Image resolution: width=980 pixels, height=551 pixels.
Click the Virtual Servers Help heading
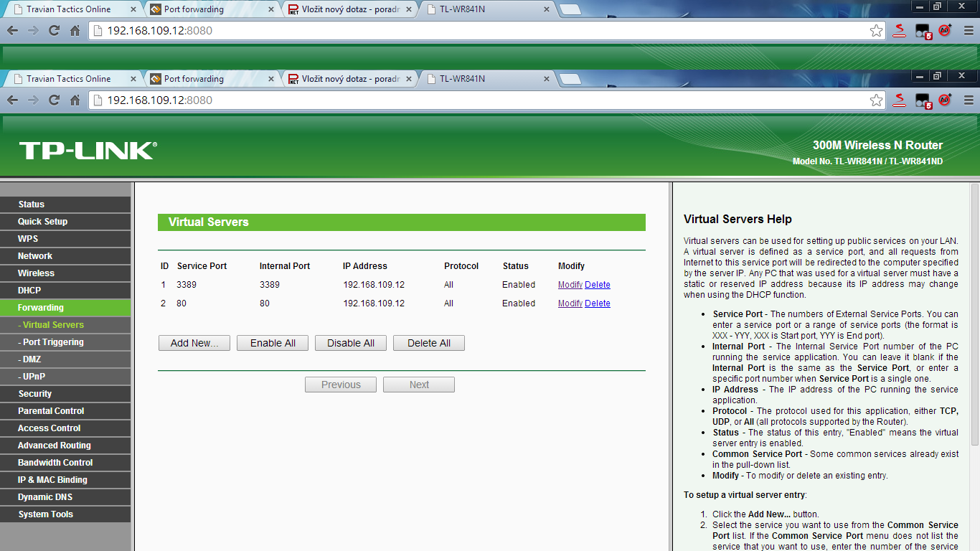coord(738,220)
